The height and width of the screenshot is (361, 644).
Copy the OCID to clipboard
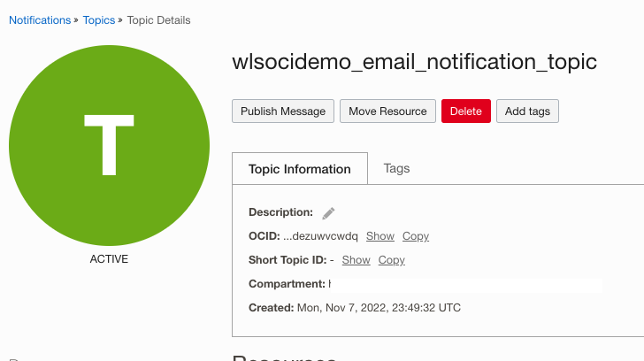tap(416, 236)
